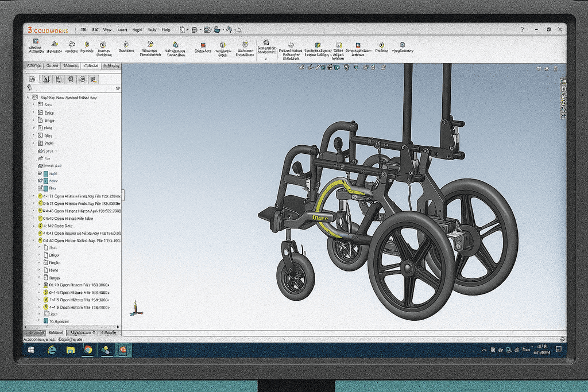Expand the top-level assembly node in the tree

[28, 98]
